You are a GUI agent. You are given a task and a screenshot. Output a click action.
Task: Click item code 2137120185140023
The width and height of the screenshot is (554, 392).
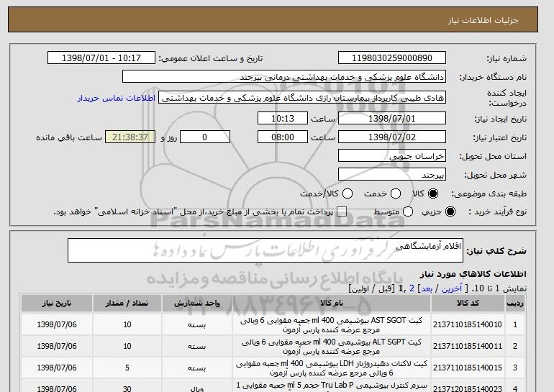pyautogui.click(x=468, y=389)
